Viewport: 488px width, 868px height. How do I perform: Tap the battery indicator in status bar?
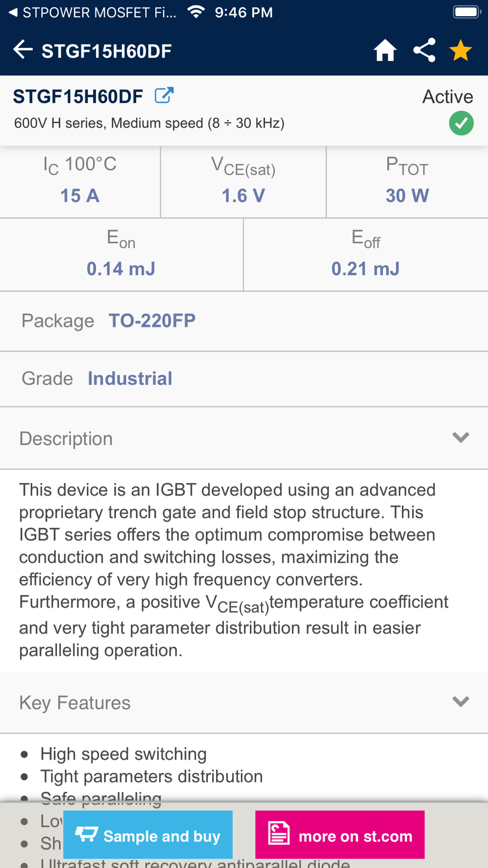pyautogui.click(x=467, y=12)
